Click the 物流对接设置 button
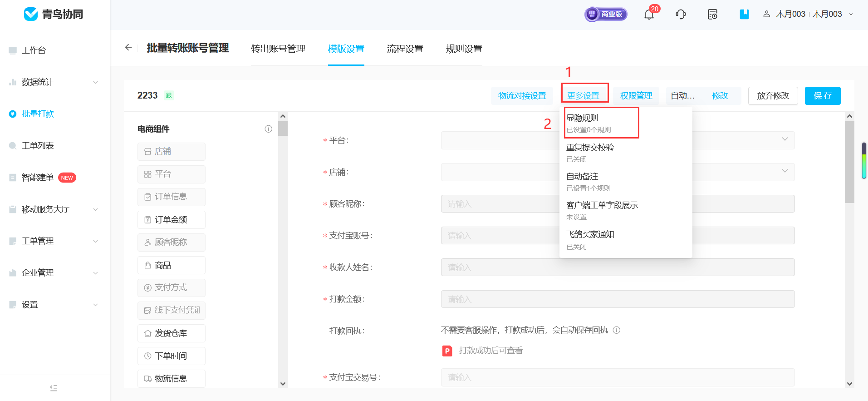This screenshot has width=868, height=401. [x=522, y=96]
